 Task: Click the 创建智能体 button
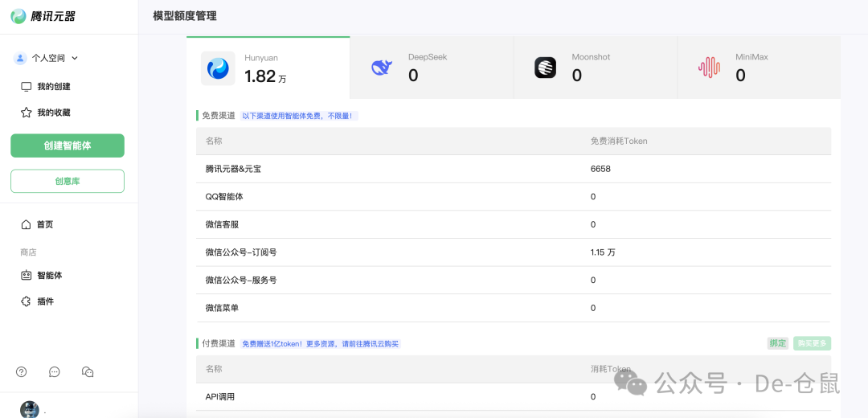tap(68, 145)
